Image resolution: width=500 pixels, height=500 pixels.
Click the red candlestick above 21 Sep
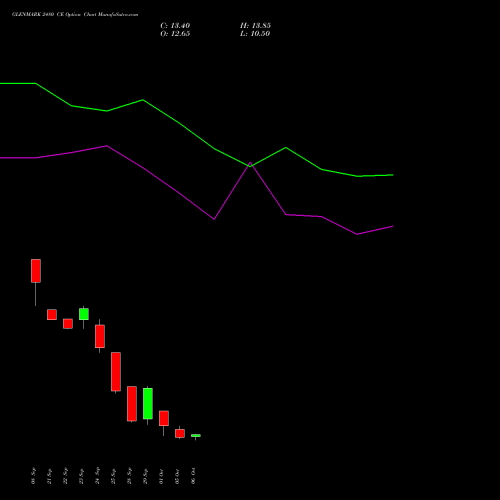point(52,314)
